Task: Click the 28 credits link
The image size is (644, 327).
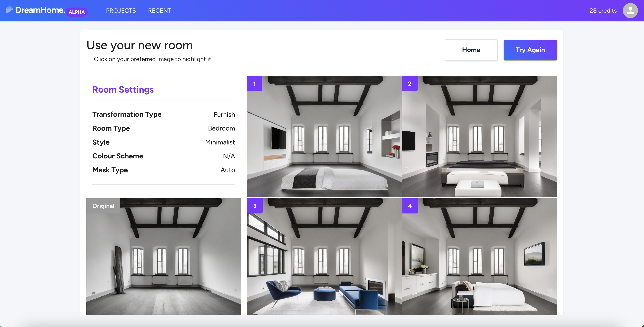Action: (x=603, y=11)
